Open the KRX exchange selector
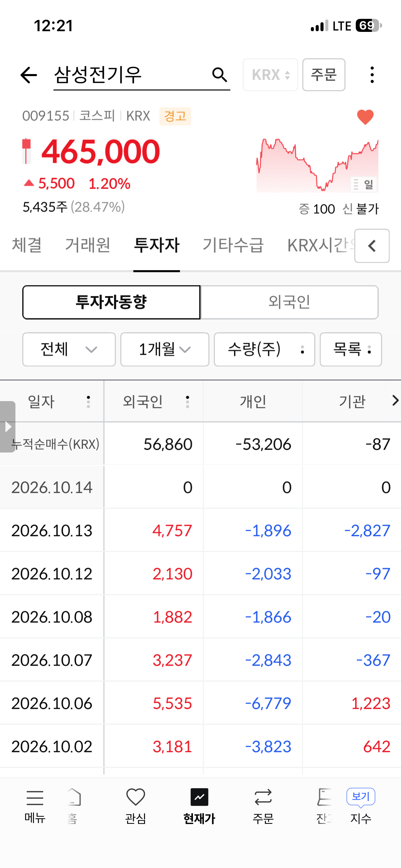401x868 pixels. click(270, 75)
